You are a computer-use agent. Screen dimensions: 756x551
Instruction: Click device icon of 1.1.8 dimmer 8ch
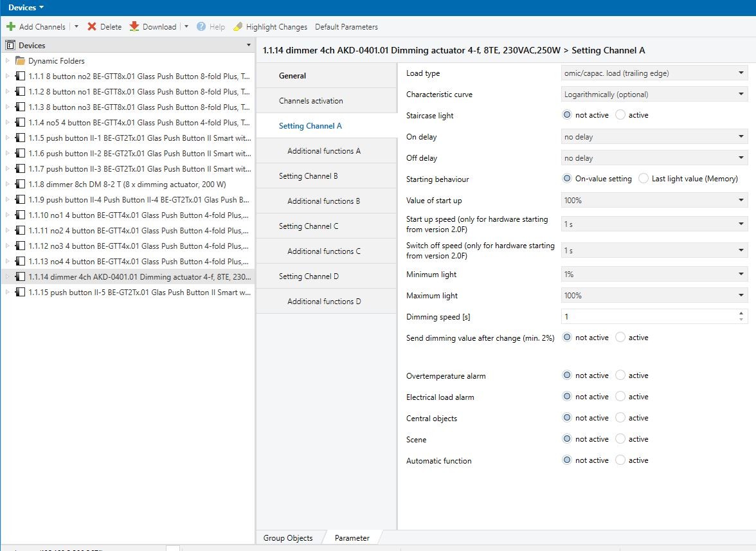tap(20, 185)
